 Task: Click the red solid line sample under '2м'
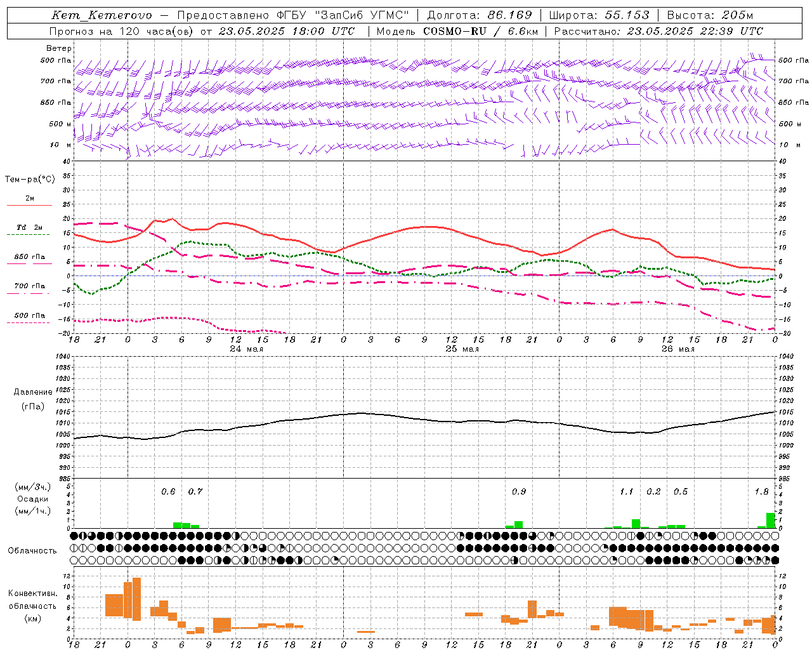coord(29,206)
